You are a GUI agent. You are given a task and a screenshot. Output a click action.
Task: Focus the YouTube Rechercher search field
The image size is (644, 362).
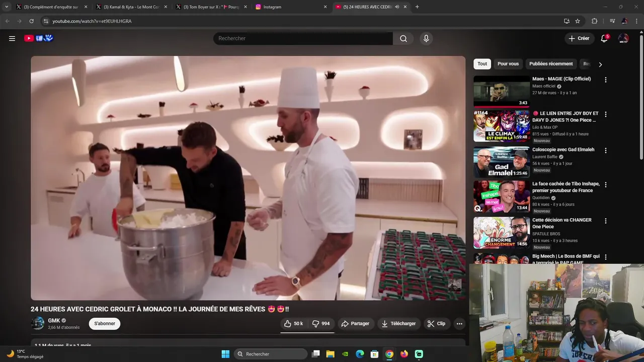303,39
